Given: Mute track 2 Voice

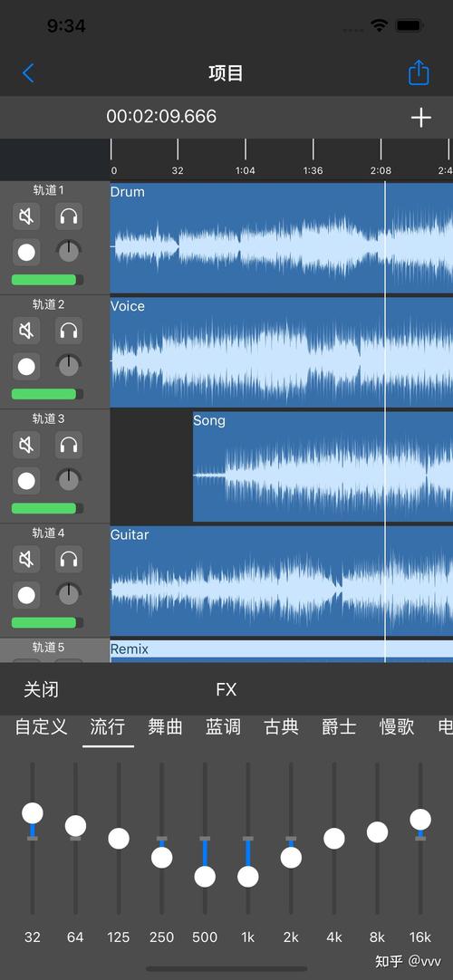Looking at the screenshot, I should (x=26, y=331).
